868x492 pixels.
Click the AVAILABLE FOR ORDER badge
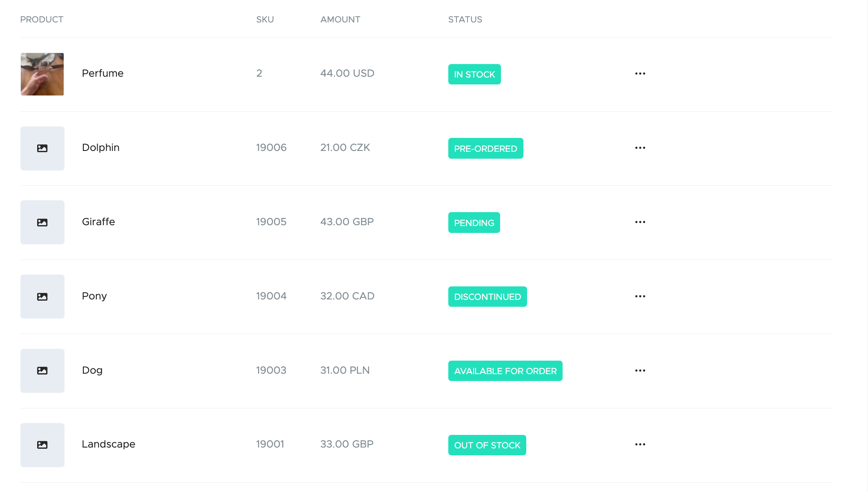(505, 371)
